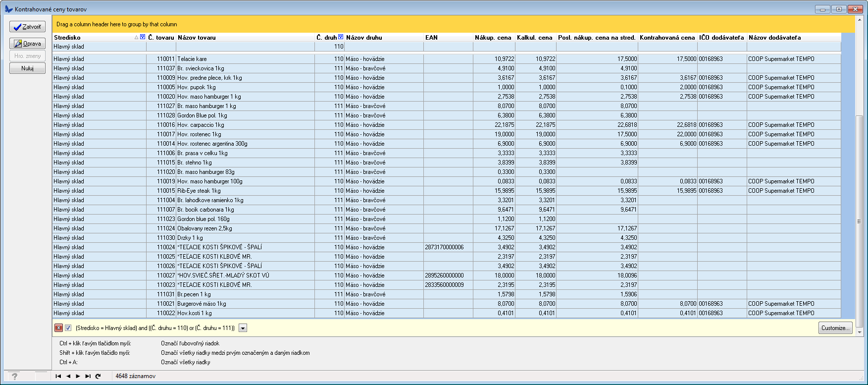Select Gordon Blue pol. 1kg row
The image size is (868, 385).
447,115
